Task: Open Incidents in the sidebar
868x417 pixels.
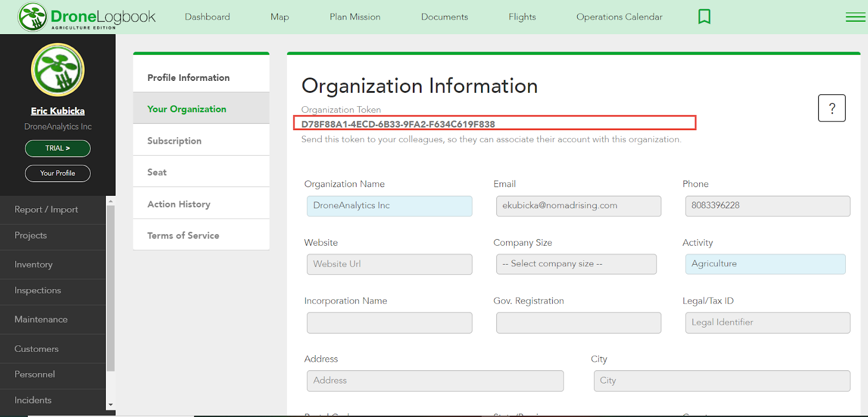Action: click(x=53, y=400)
